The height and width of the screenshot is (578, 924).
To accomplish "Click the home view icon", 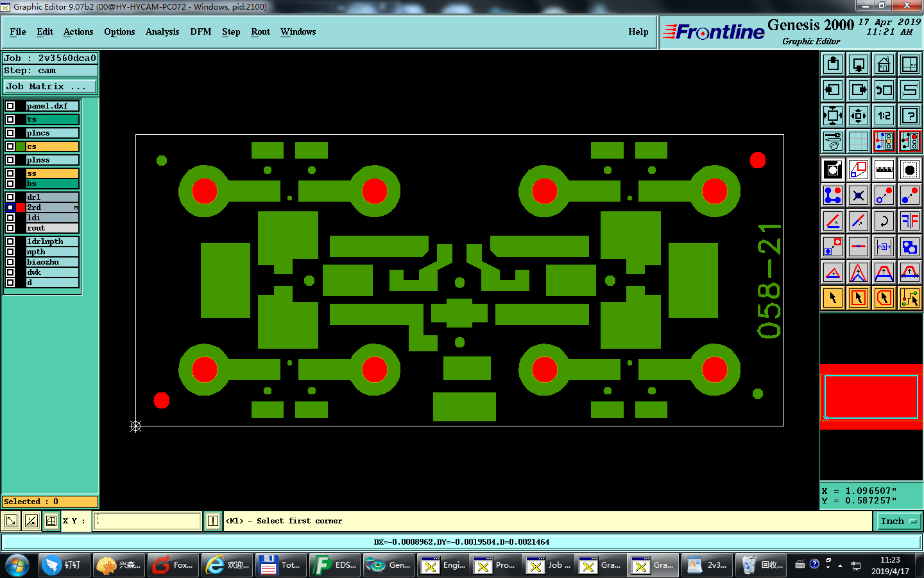I will (884, 64).
